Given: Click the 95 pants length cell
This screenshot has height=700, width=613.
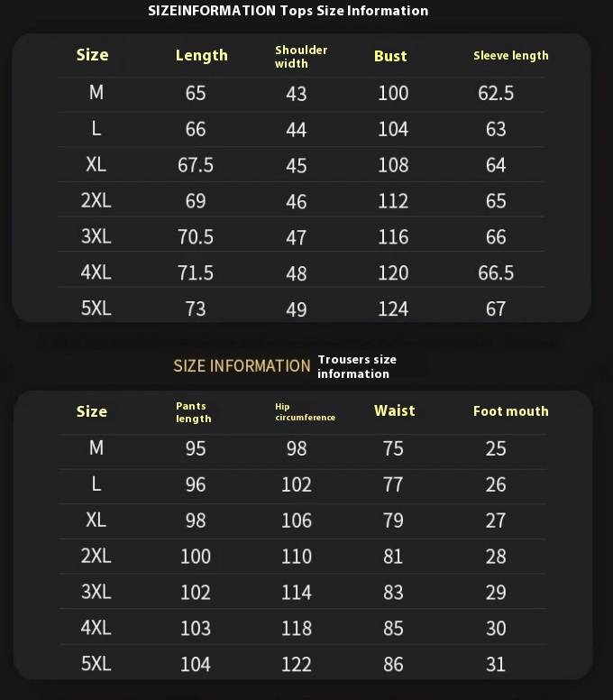Looking at the screenshot, I should (196, 448).
